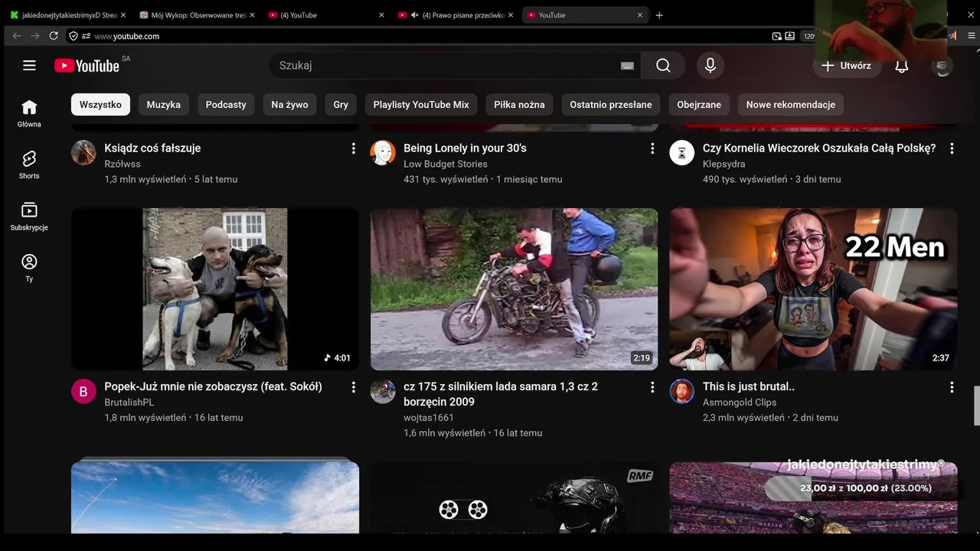Select the Gry filter chip
Image resolution: width=980 pixels, height=551 pixels.
point(341,104)
